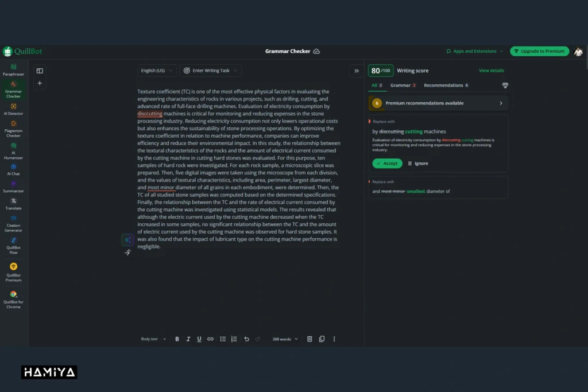Screen dimensions: 588x392
Task: Open the Citation Generator tool
Action: pos(13,223)
